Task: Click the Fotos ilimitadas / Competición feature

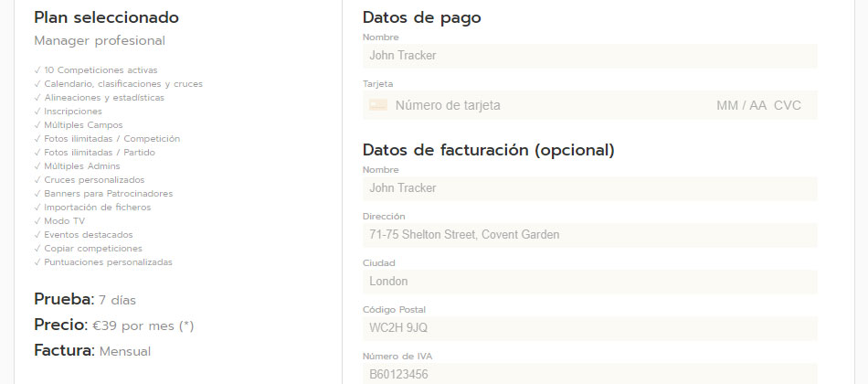Action: 111,139
